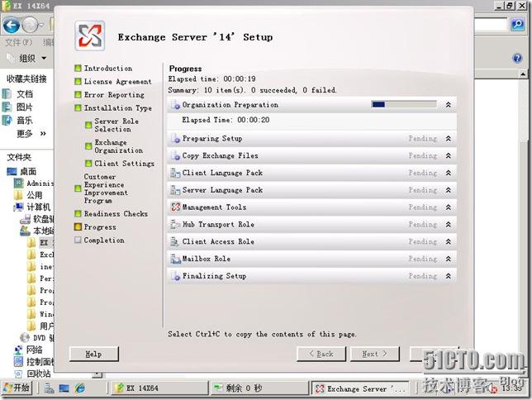Click the back arrow in Explorer window

12,25
